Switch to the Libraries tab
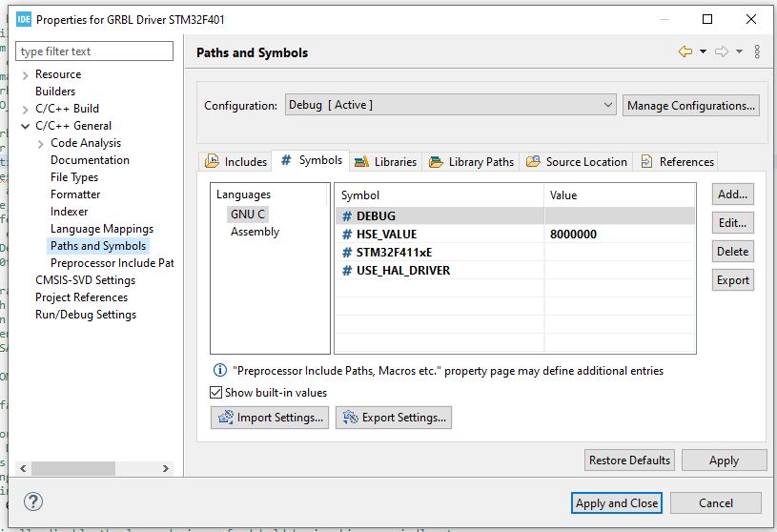The image size is (777, 532). (385, 161)
